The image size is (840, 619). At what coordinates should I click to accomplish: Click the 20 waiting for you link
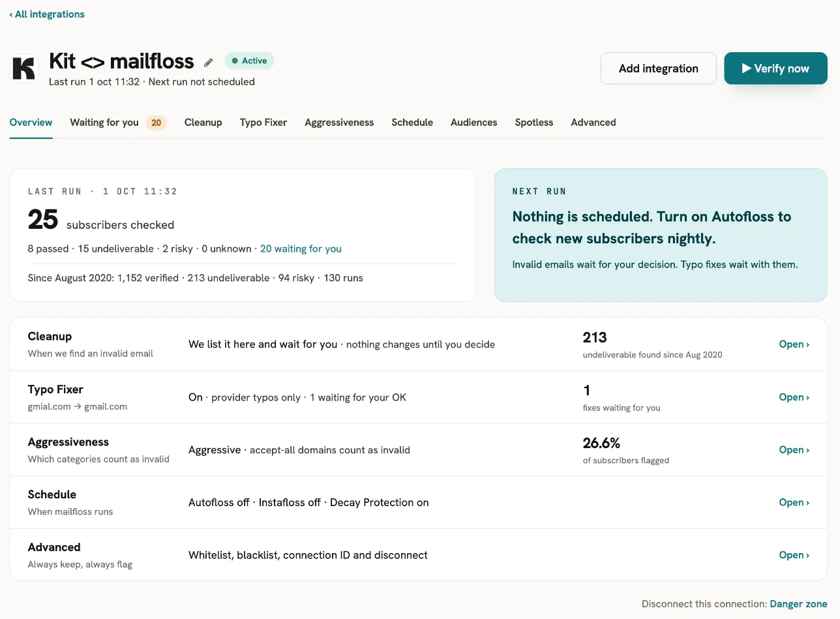[301, 249]
